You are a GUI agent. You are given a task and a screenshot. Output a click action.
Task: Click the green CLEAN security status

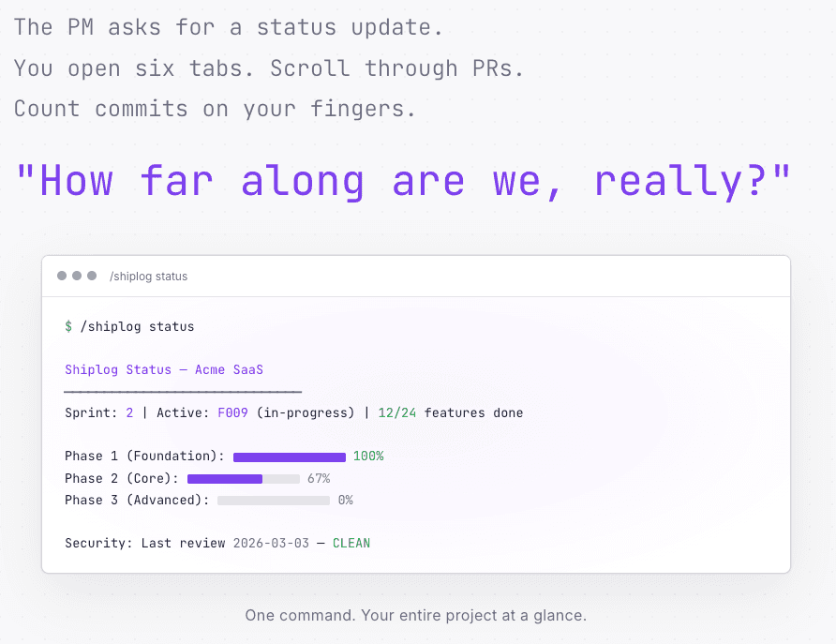point(351,544)
